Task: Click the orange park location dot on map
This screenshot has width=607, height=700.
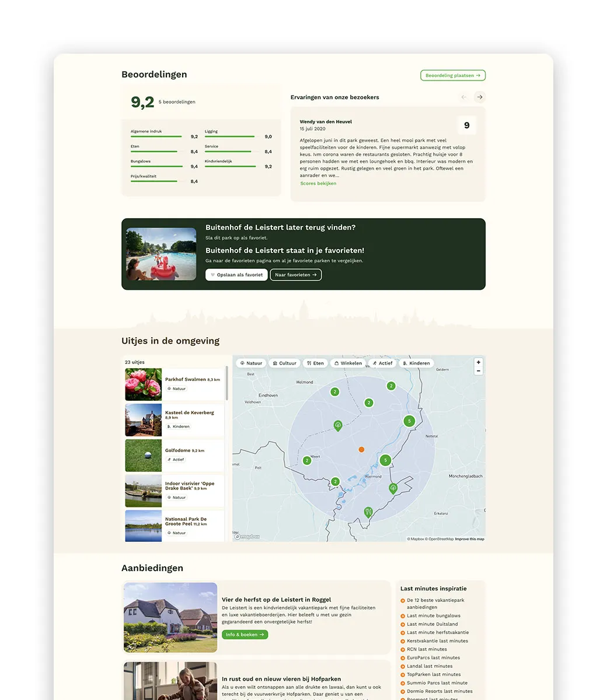Action: click(361, 450)
